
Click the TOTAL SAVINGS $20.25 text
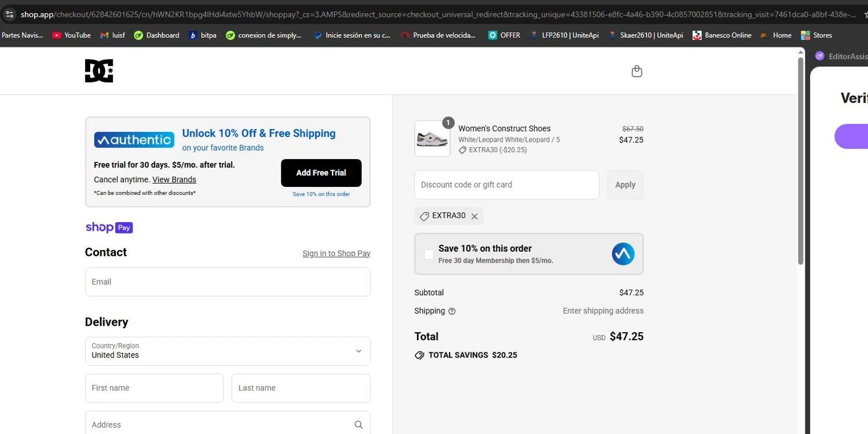(x=473, y=355)
